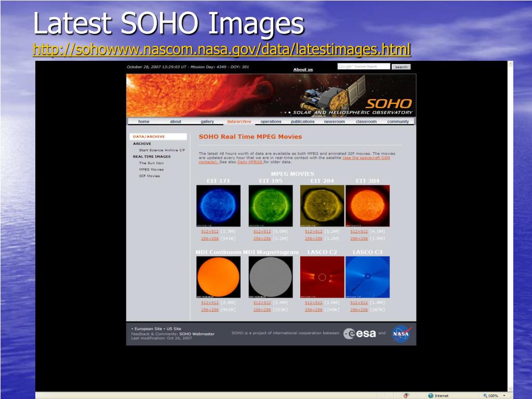Open the European Site footer link
This screenshot has width=532, height=399.
[148, 329]
